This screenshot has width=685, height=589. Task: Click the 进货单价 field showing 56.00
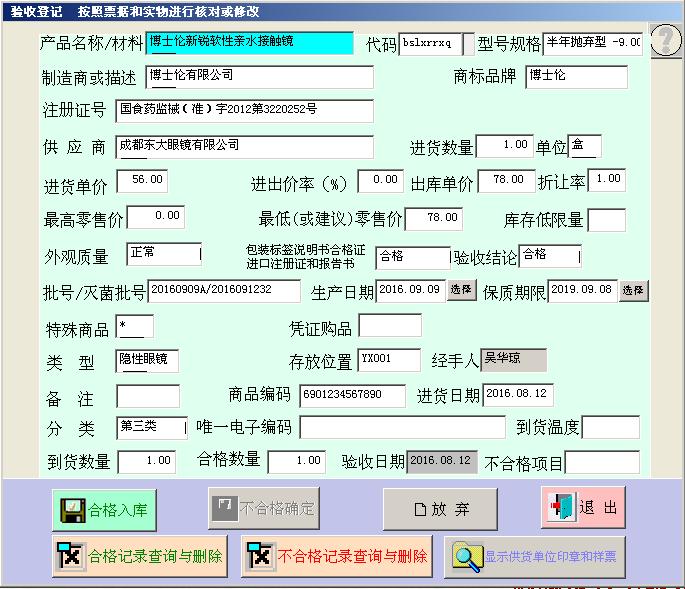point(142,181)
